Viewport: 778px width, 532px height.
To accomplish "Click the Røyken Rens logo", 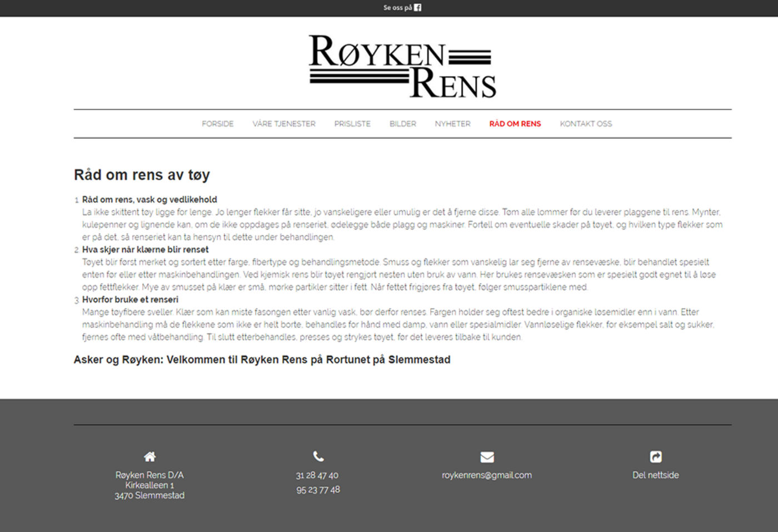I will point(402,66).
